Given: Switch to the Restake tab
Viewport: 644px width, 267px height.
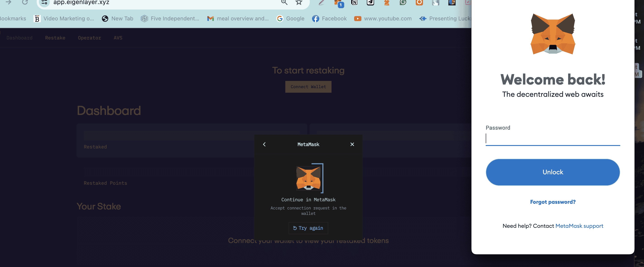Looking at the screenshot, I should pos(55,38).
